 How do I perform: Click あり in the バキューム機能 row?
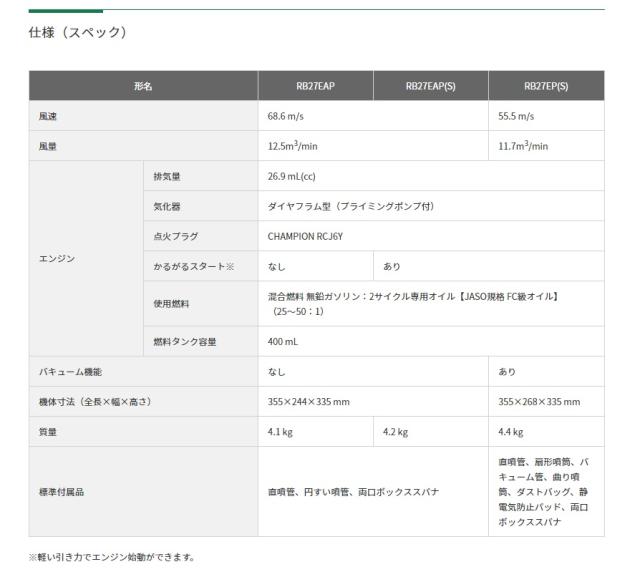coord(507,372)
